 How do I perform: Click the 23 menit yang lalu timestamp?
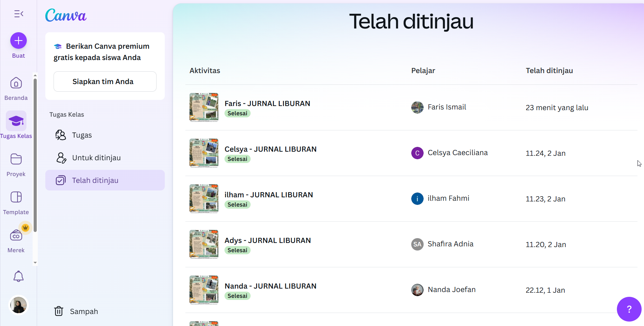[x=557, y=108]
